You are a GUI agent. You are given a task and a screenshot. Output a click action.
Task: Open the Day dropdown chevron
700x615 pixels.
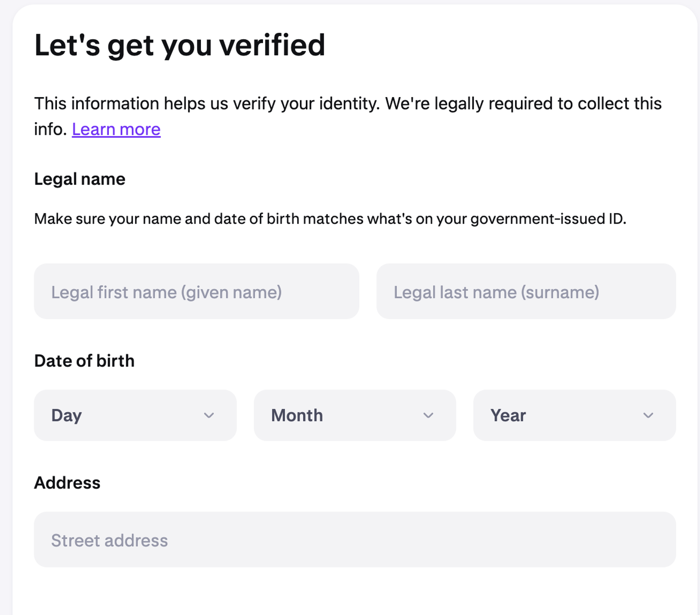pyautogui.click(x=209, y=415)
